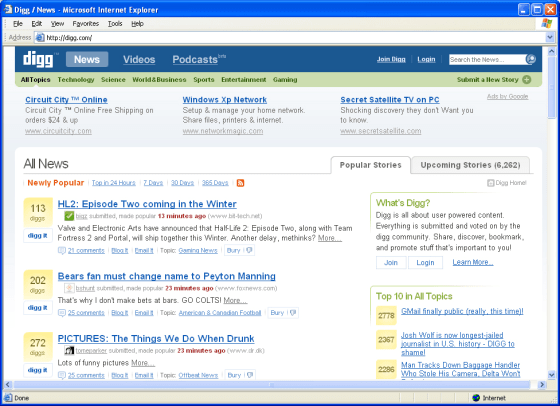Switch to the Upcoming Stories tab

(x=470, y=165)
